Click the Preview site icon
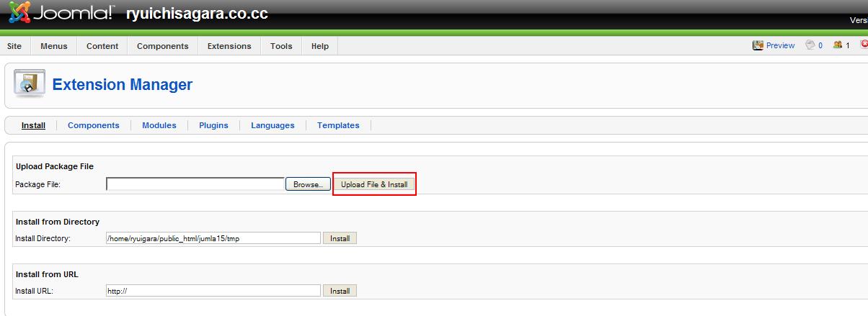Screen dimensions: 868x316 (x=758, y=45)
